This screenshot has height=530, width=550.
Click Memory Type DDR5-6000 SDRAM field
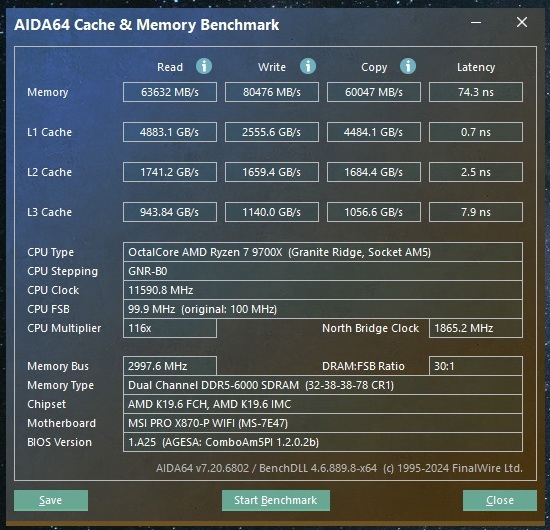pos(323,385)
